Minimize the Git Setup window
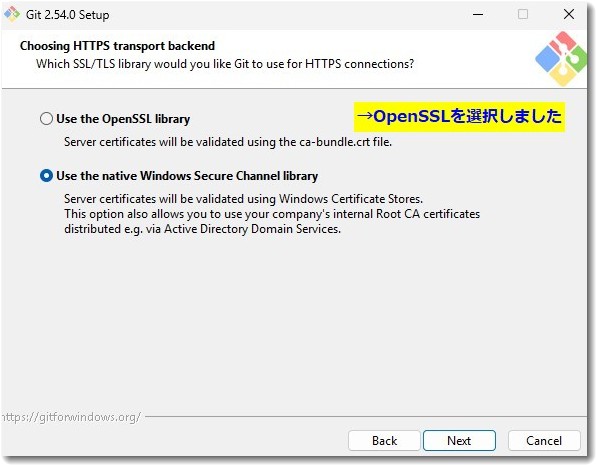Viewport: 596px width, 465px height. tap(478, 14)
